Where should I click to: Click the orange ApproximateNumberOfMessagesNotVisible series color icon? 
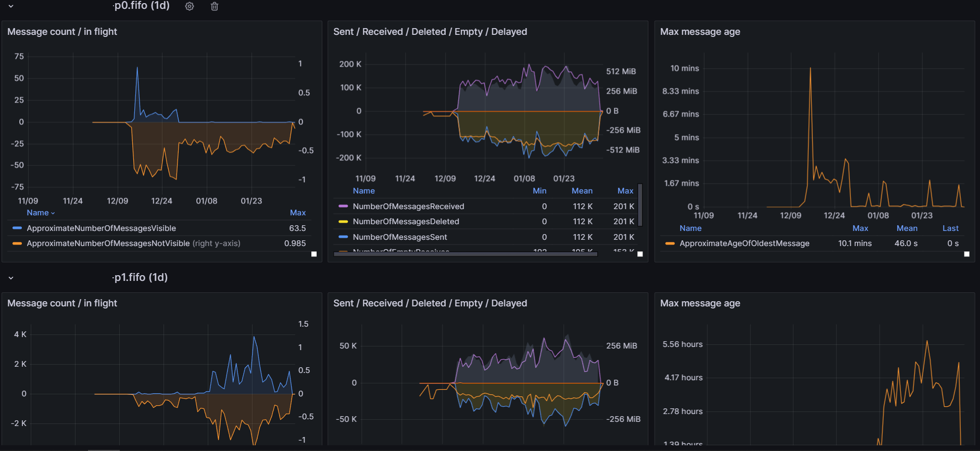tap(17, 243)
